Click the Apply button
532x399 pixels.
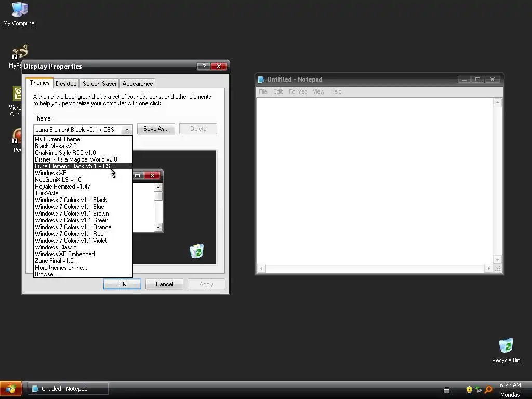206,284
